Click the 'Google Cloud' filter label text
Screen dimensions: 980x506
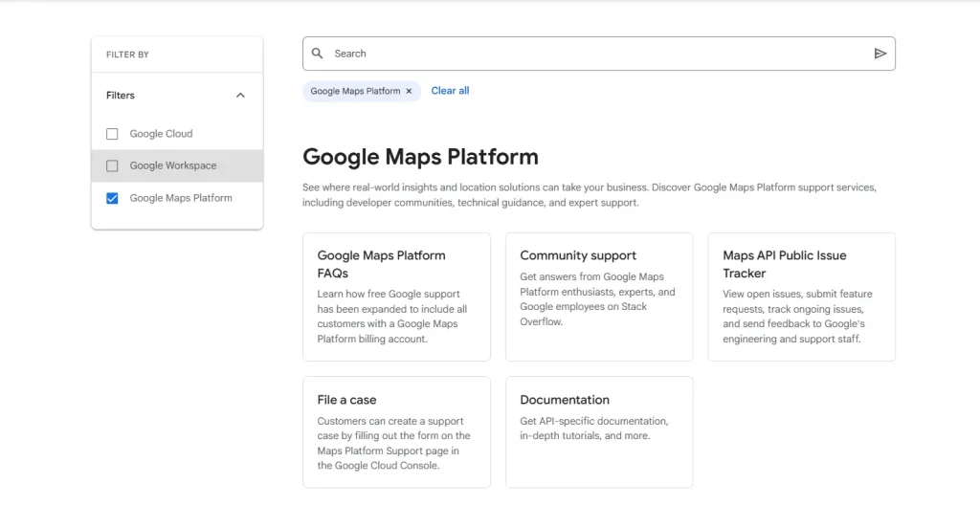point(161,134)
